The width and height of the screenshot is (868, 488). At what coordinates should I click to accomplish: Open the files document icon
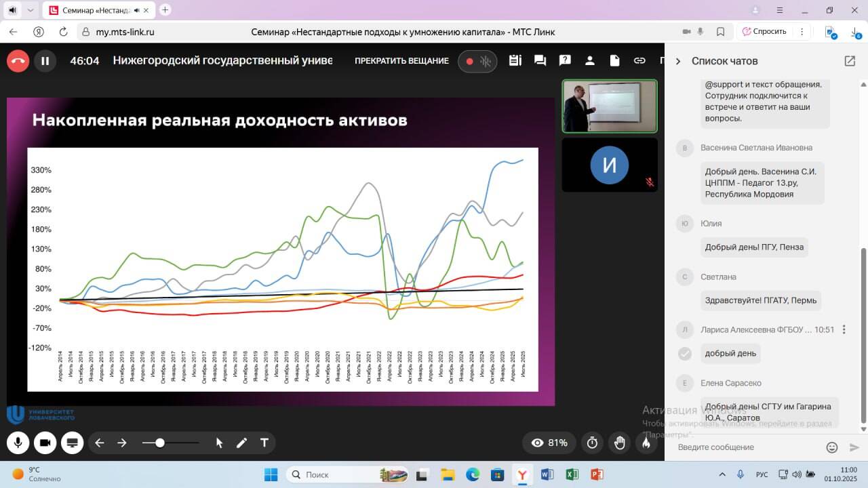point(614,61)
